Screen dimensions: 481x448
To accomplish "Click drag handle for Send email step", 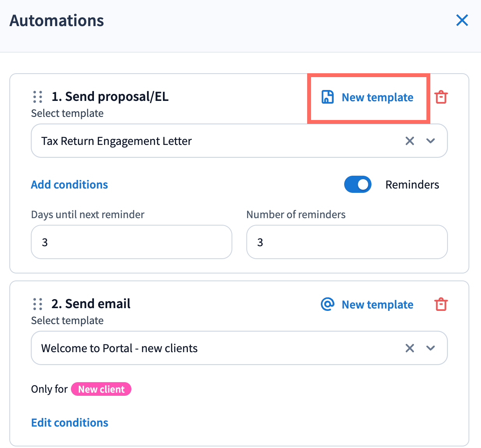I will [37, 304].
